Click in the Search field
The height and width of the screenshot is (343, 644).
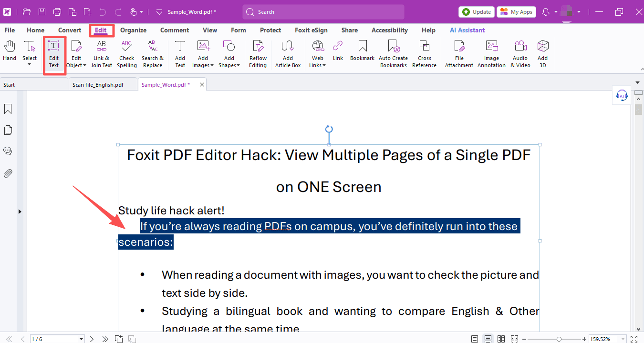(x=323, y=12)
